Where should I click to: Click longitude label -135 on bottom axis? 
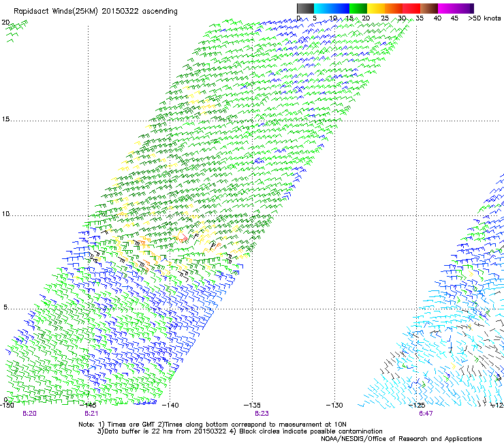point(252,406)
